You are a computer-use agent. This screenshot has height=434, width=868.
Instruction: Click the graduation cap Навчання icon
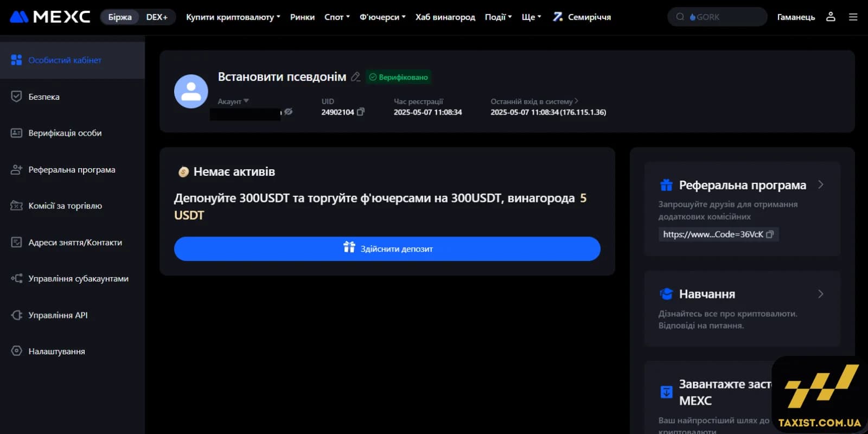click(666, 294)
